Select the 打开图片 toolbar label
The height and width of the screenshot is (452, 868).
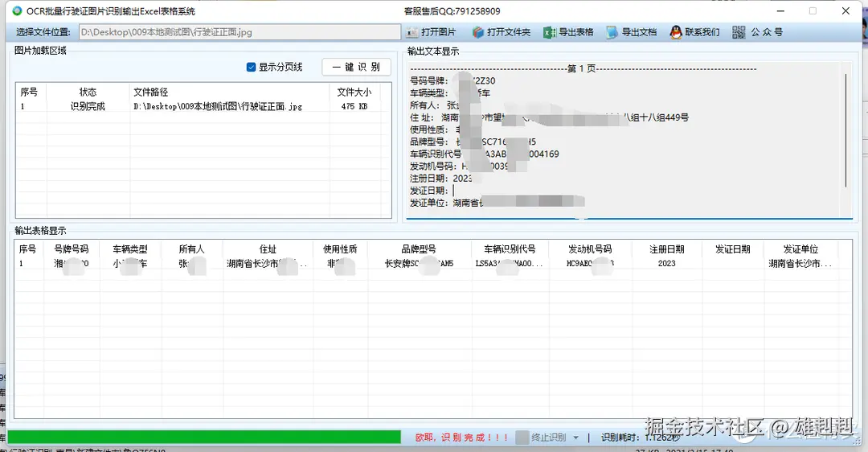tap(439, 33)
